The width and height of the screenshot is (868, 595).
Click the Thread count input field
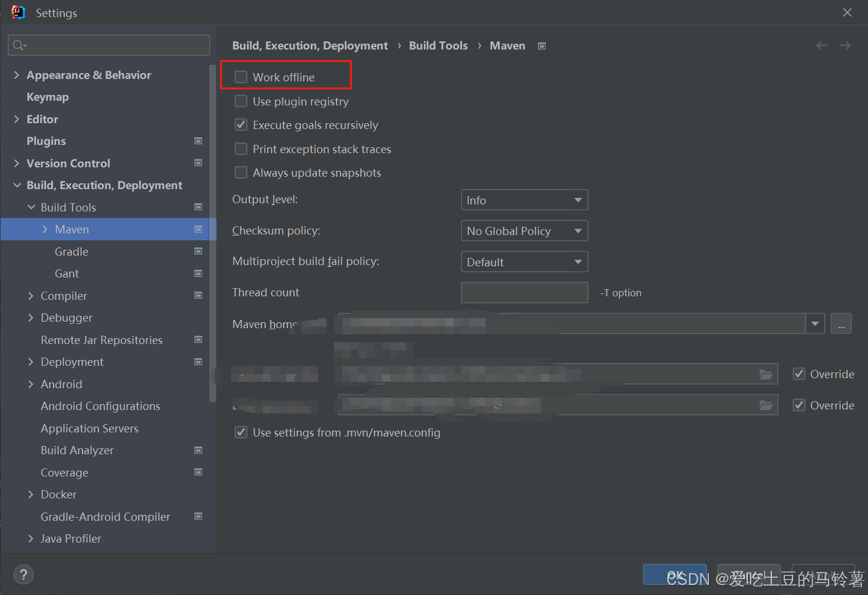(524, 292)
